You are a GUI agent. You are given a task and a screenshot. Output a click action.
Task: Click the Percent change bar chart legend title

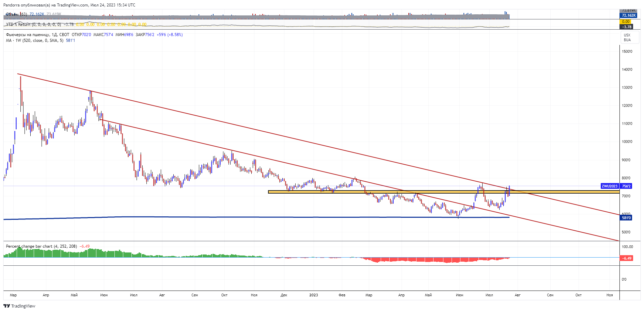[x=41, y=246]
